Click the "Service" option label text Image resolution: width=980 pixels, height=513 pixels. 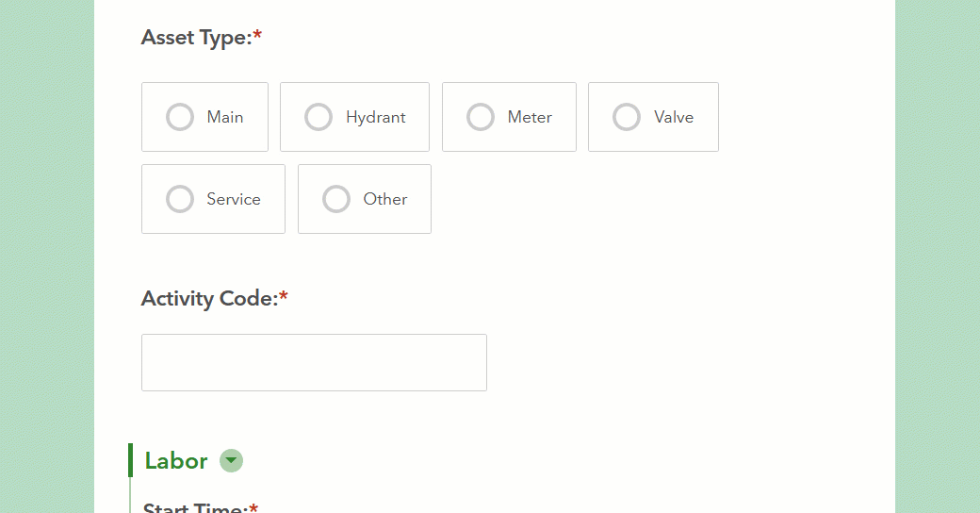click(x=234, y=199)
